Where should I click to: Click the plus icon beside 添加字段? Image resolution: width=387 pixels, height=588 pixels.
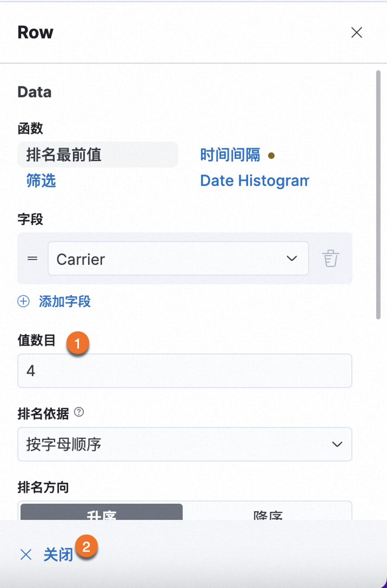[x=24, y=302]
